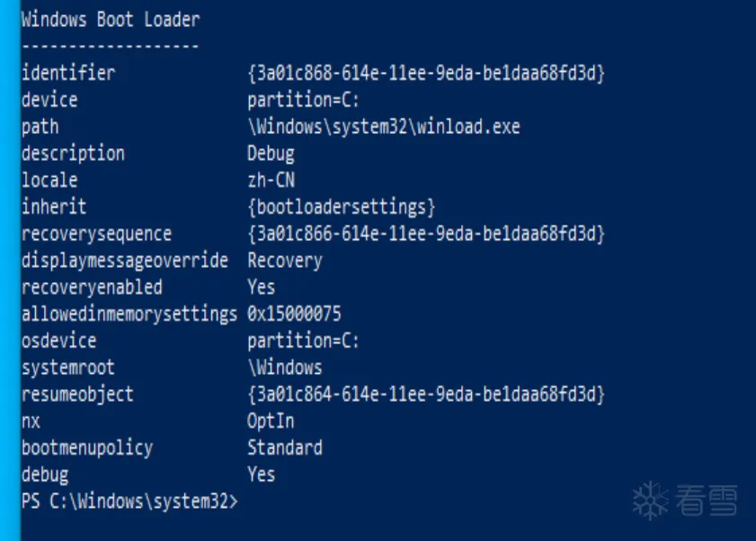The width and height of the screenshot is (756, 541).
Task: Focus the PS C:\Windows\system32> prompt line
Action: pyautogui.click(x=129, y=501)
